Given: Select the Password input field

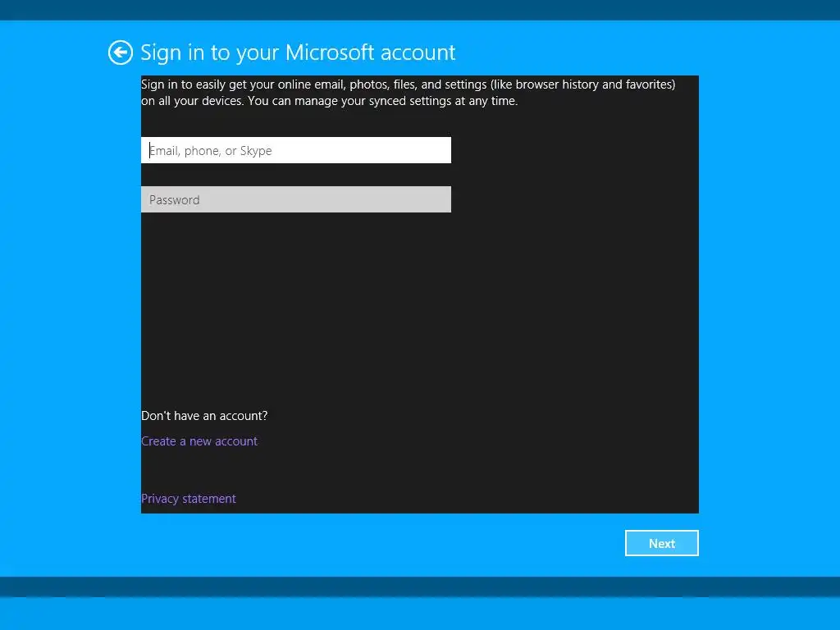Looking at the screenshot, I should click(295, 200).
